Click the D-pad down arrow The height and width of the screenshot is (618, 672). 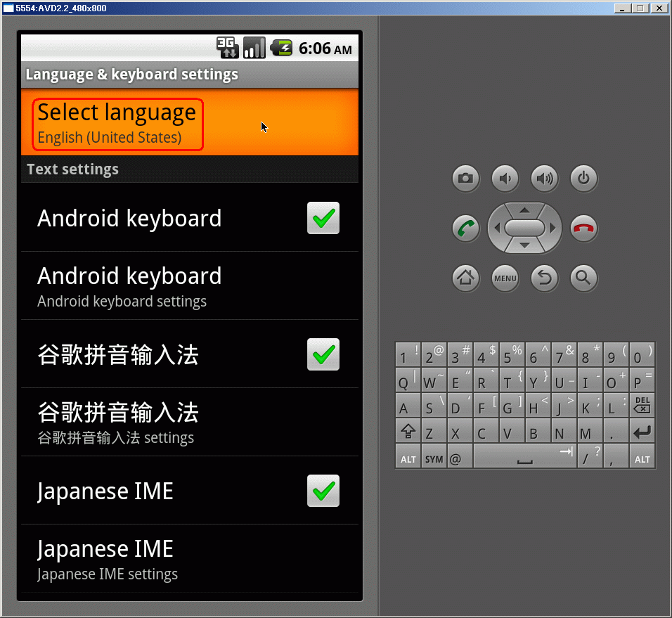[524, 246]
